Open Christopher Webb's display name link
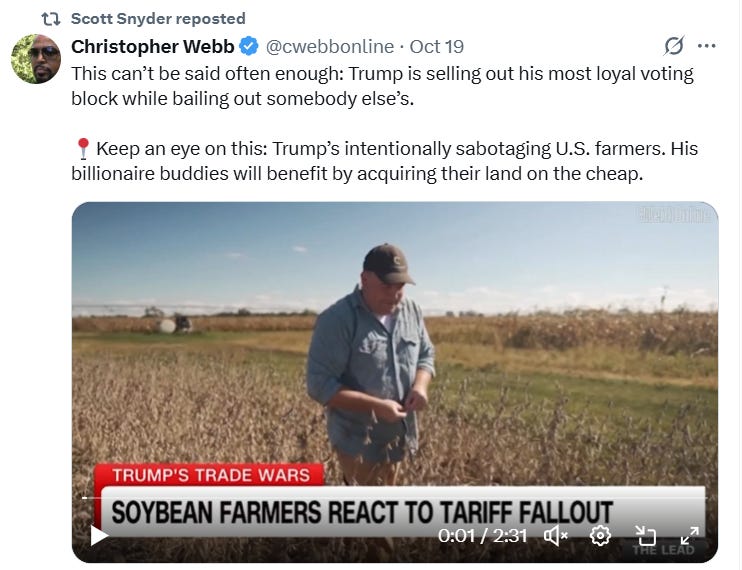 [152, 46]
